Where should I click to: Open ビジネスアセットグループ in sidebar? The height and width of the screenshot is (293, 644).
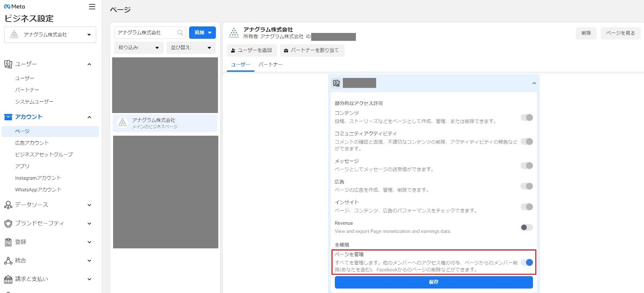pos(44,155)
